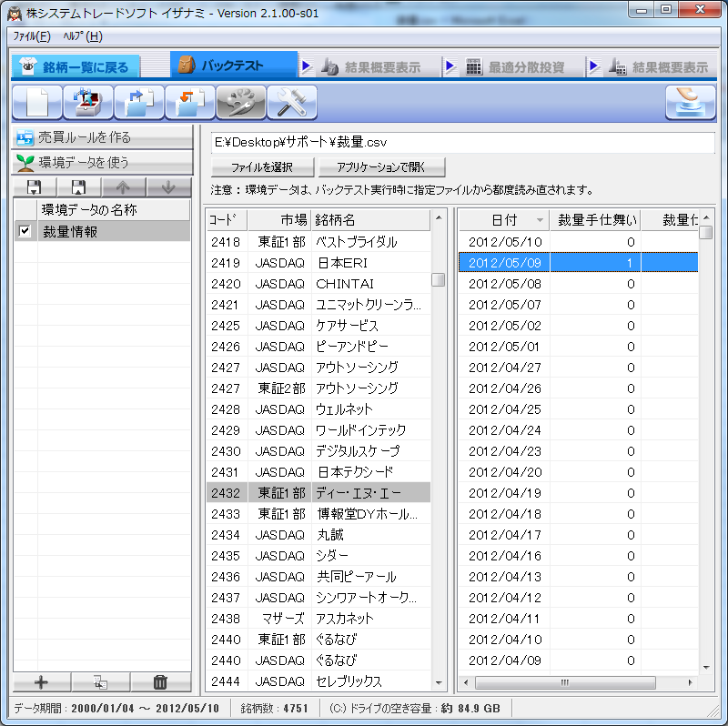Select stock row 2432 ディー・エヌ・エー
The height and width of the screenshot is (726, 728).
point(318,492)
